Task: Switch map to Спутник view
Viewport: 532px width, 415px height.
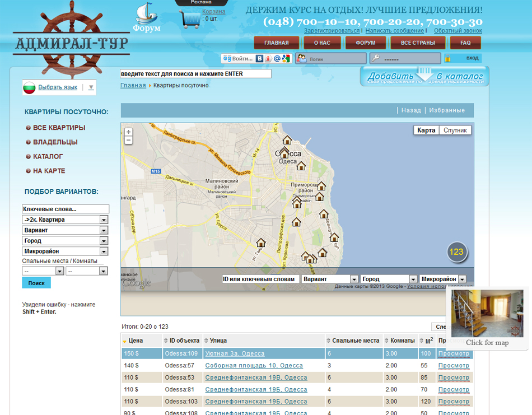Action: 455,130
